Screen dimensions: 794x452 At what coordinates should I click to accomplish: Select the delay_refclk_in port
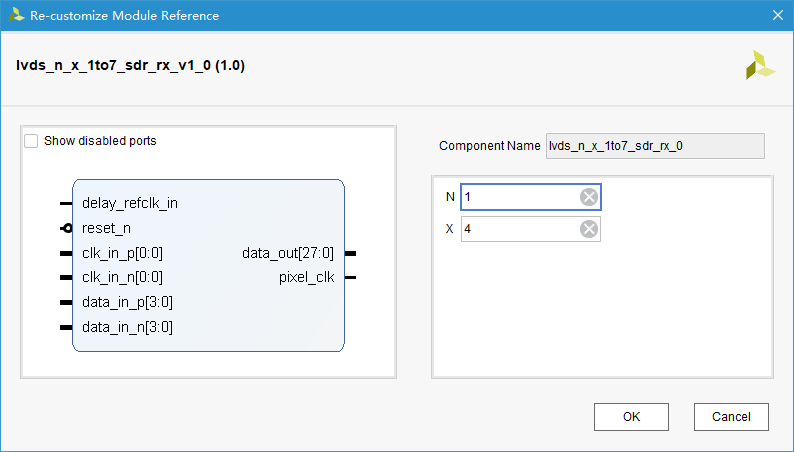point(130,204)
